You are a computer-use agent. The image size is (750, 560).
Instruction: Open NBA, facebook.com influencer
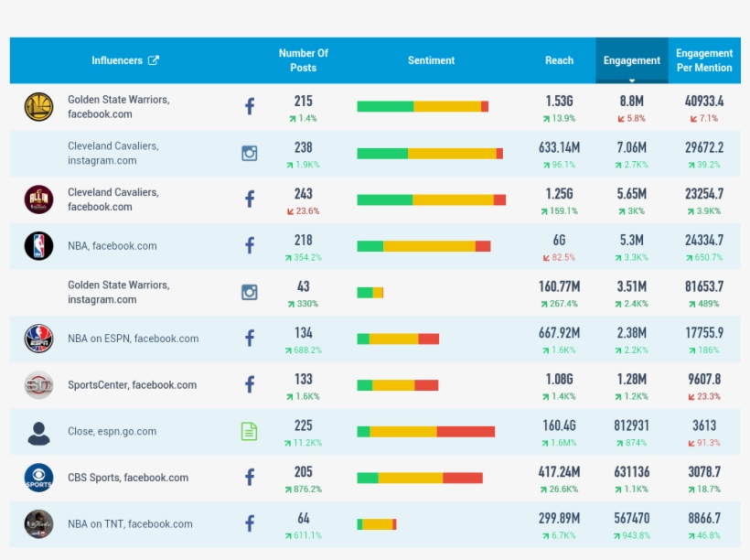click(112, 246)
